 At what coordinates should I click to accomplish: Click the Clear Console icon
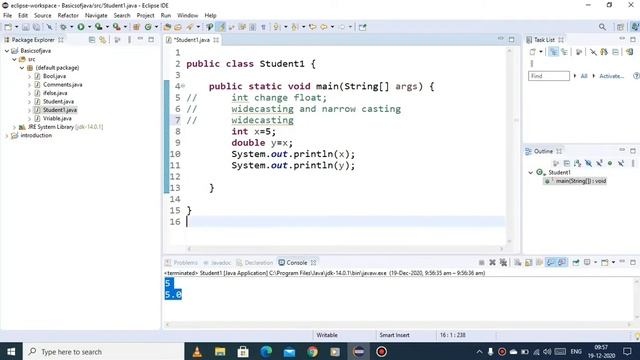point(518,262)
